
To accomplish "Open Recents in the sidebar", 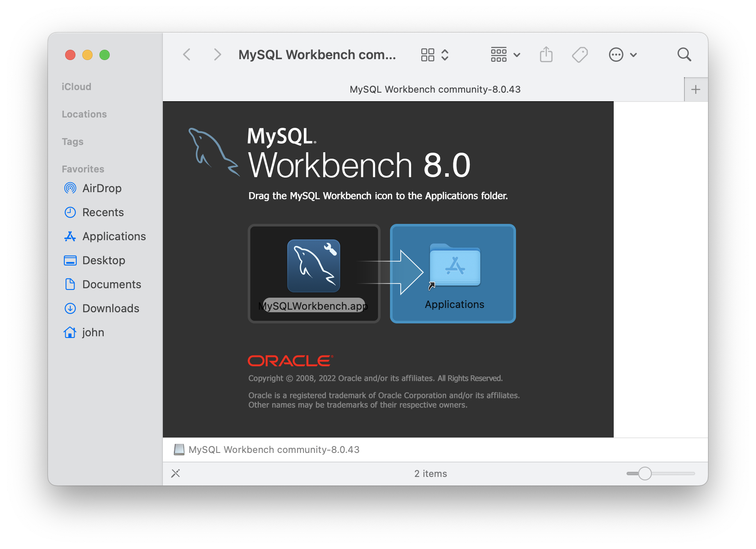I will (103, 212).
